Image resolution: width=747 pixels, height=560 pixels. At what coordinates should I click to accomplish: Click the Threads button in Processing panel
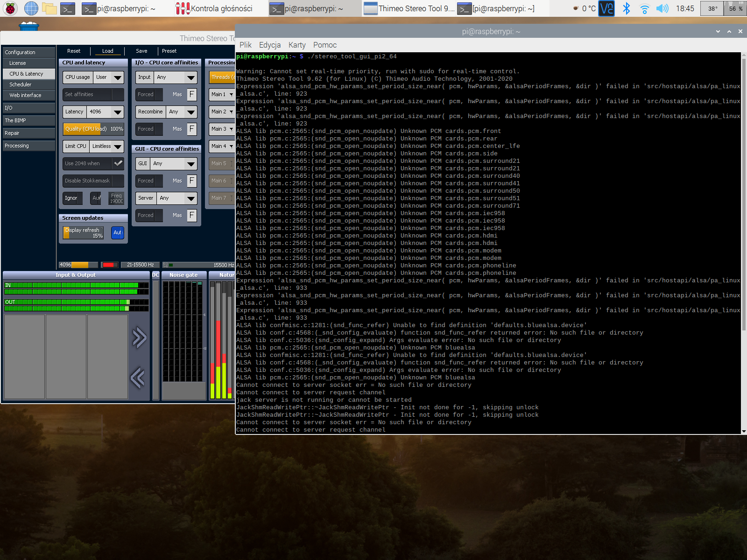point(222,77)
